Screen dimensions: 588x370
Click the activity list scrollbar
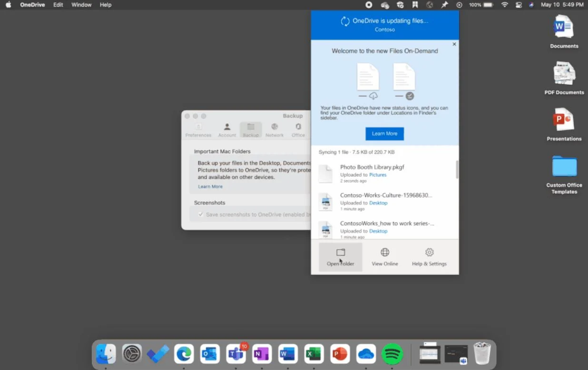457,170
